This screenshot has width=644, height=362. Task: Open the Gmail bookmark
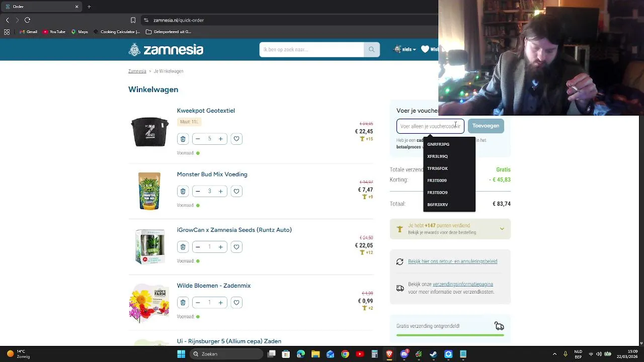coord(28,32)
